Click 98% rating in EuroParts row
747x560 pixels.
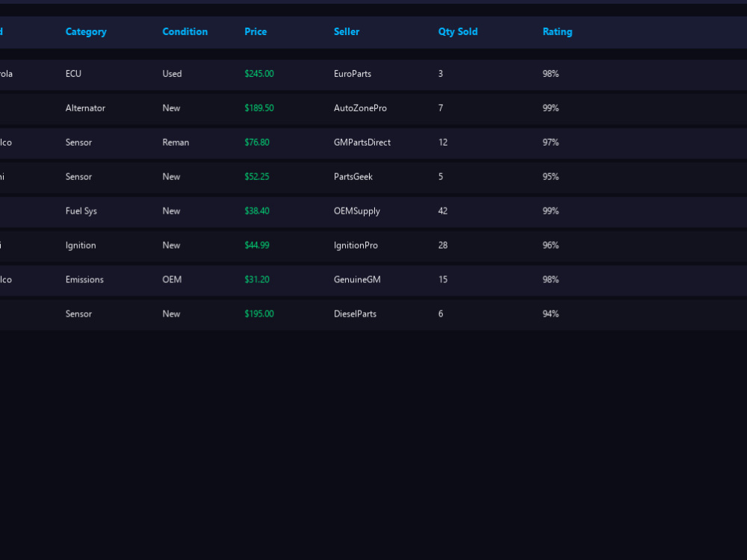coord(551,74)
